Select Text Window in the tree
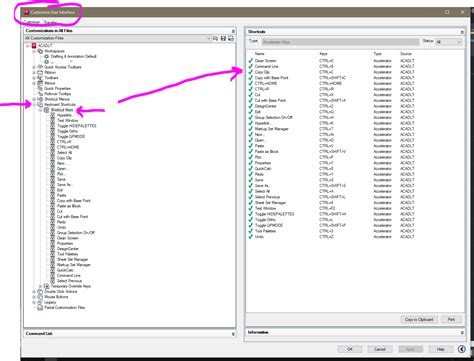Screen dimensions: 474x361 click(x=68, y=120)
